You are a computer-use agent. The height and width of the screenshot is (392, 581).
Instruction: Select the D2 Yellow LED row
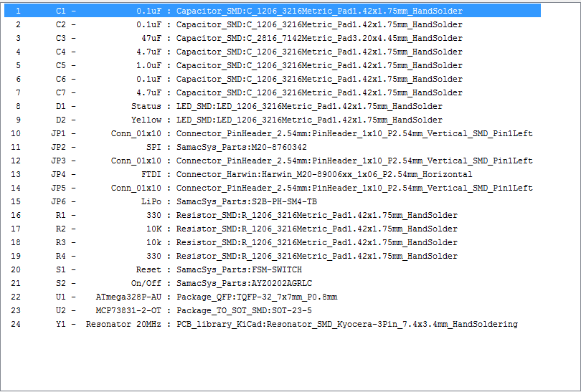click(x=273, y=120)
